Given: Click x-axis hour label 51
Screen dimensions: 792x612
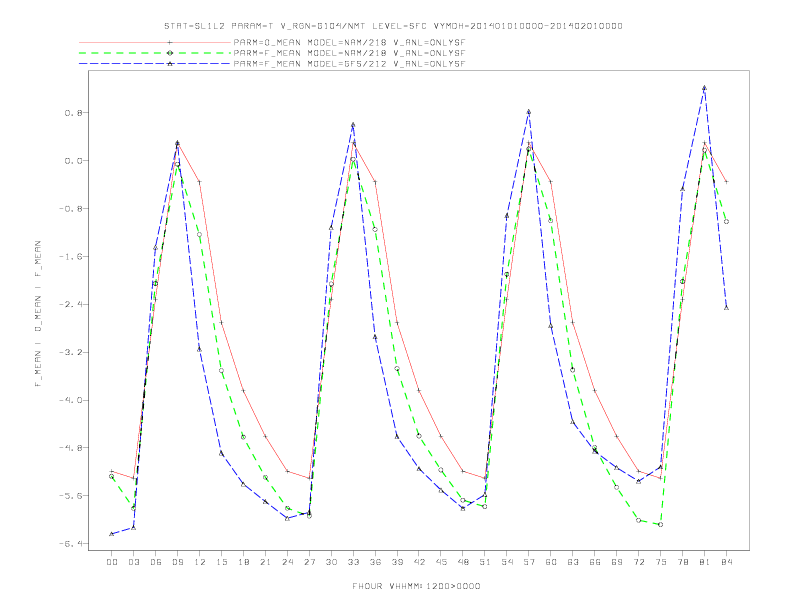Looking at the screenshot, I should (485, 562).
